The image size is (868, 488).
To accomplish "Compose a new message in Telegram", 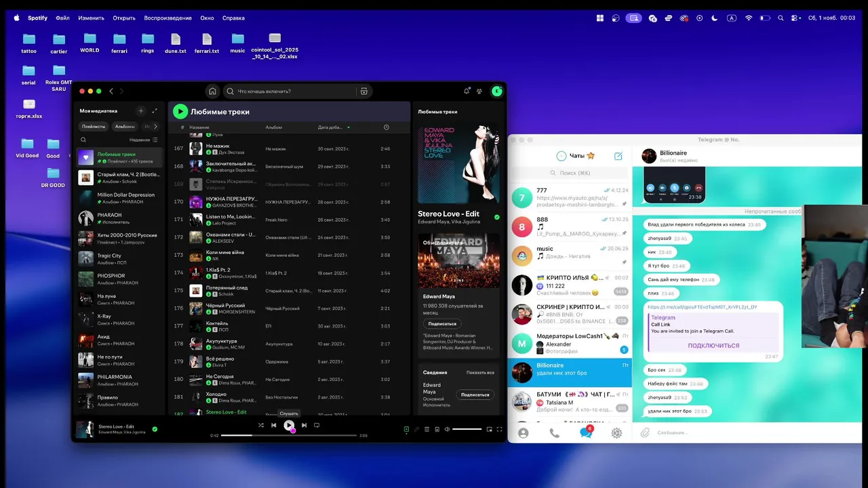I will 618,156.
